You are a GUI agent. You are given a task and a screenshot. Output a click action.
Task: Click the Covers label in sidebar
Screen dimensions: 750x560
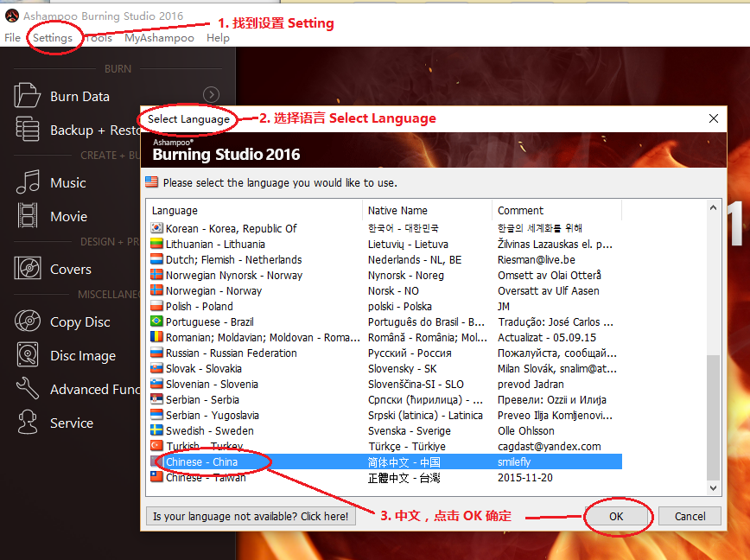[71, 270]
